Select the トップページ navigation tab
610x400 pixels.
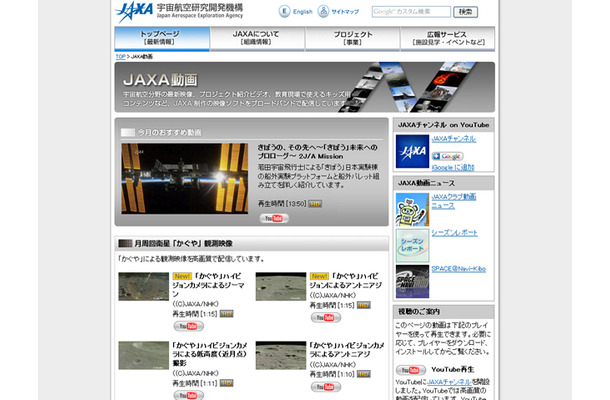pos(162,38)
